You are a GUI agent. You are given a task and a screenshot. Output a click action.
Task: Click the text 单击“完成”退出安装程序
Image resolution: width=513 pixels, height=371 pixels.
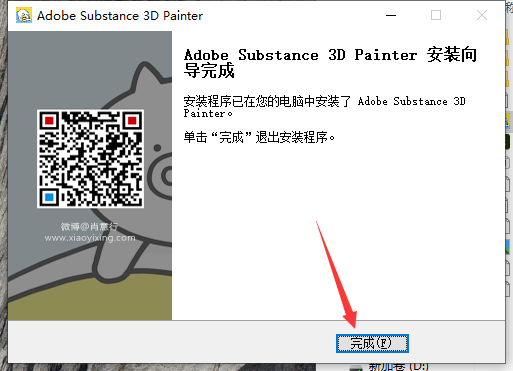(x=259, y=137)
